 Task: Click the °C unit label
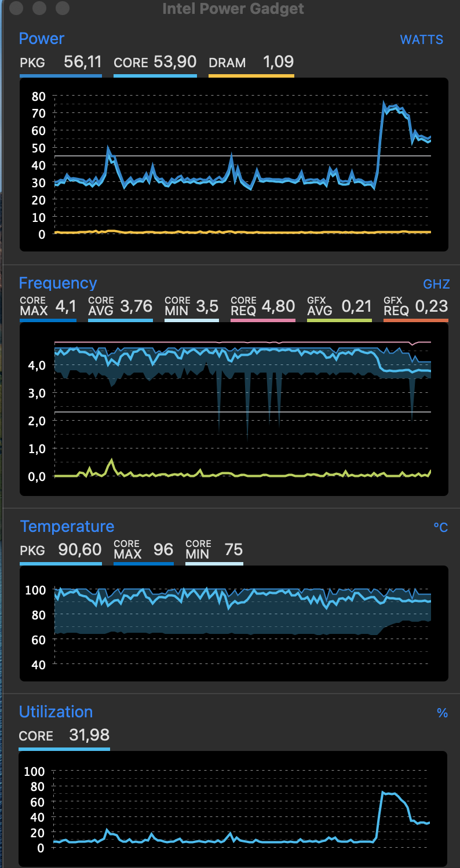[x=441, y=527]
